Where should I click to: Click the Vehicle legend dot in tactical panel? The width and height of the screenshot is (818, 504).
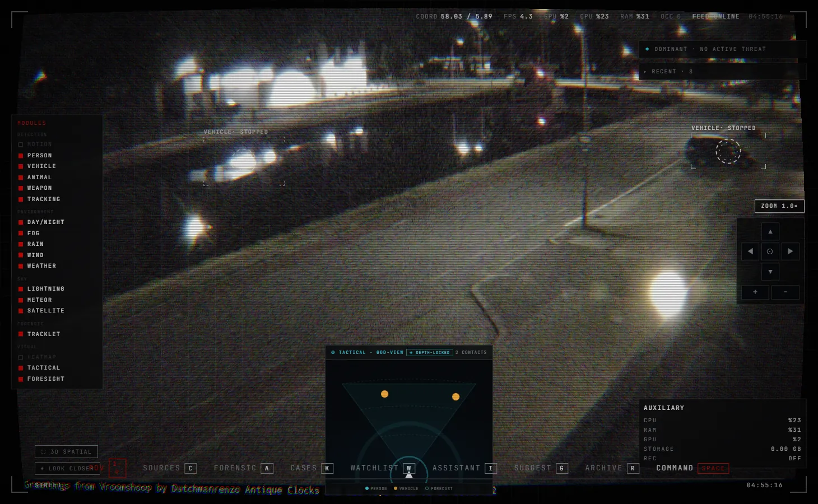pos(396,488)
